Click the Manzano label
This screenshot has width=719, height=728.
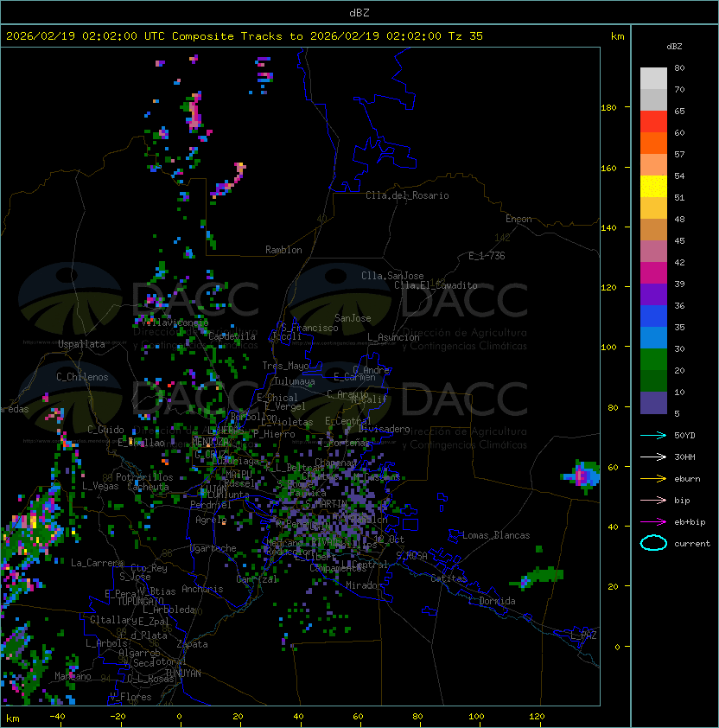[x=73, y=676]
